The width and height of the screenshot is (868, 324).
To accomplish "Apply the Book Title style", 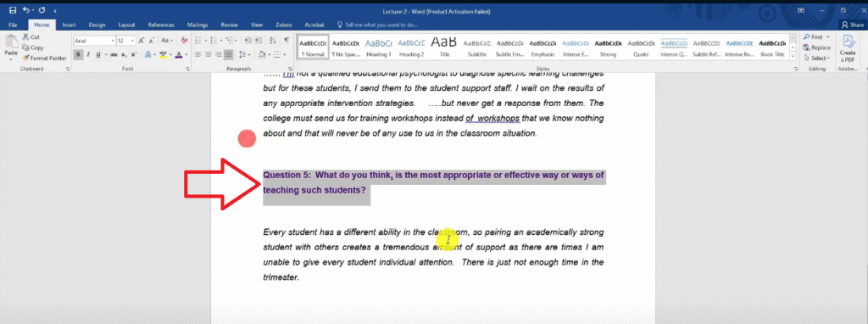I will click(772, 47).
